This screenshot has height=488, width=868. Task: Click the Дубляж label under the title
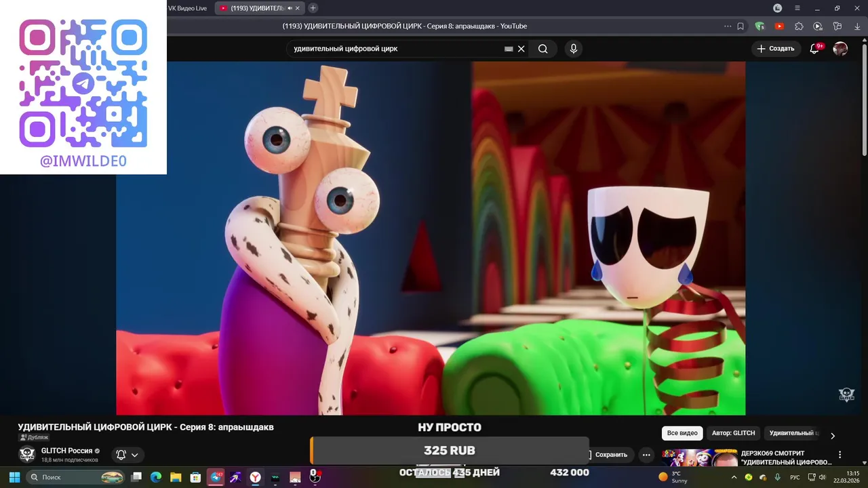(33, 438)
